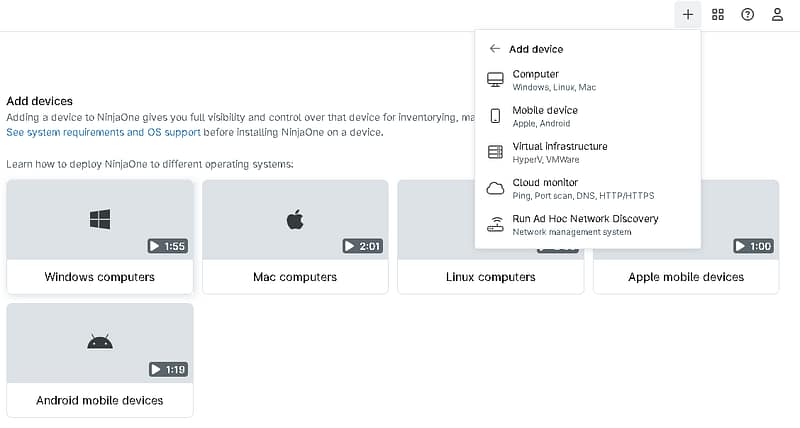Viewport: 800px width, 428px height.
Task: Play the Windows computers video
Action: tap(99, 220)
